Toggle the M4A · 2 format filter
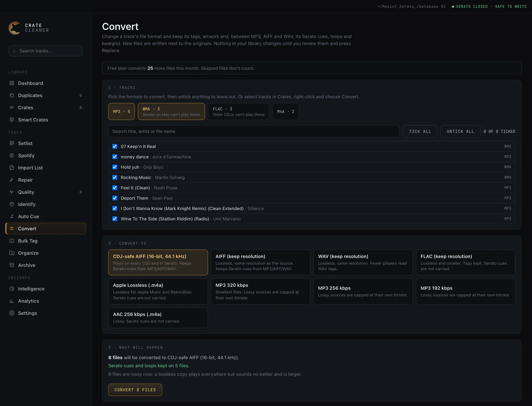This screenshot has width=532, height=406. click(286, 112)
